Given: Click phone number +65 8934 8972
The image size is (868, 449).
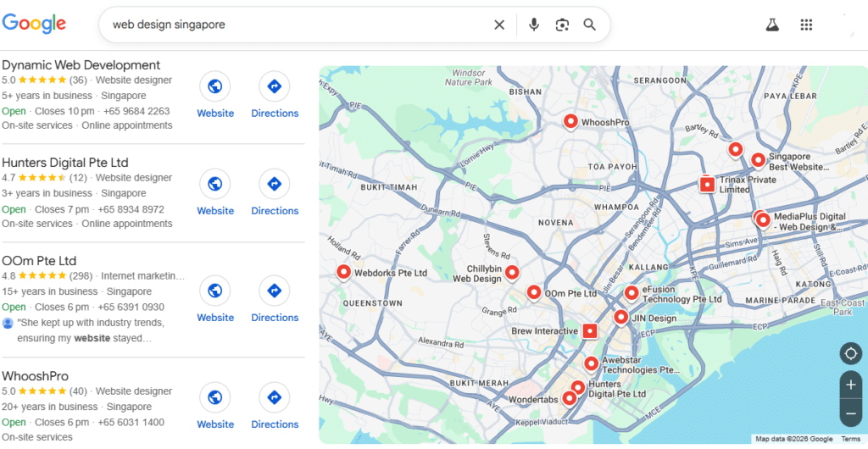Looking at the screenshot, I should (131, 209).
